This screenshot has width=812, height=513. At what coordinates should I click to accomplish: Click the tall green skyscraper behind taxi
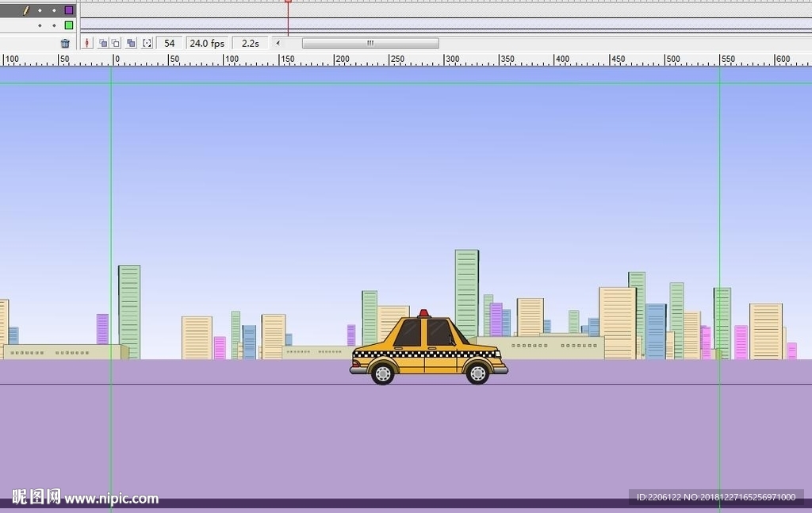[x=466, y=293]
